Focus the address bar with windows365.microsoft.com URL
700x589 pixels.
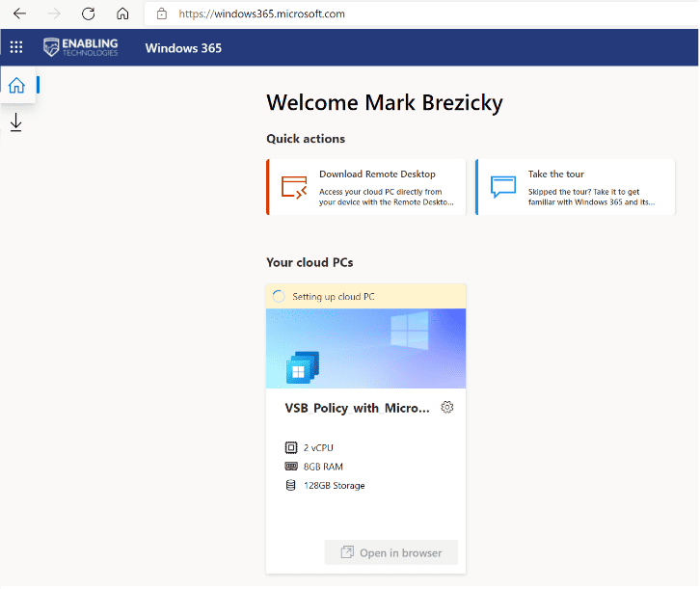pos(421,13)
